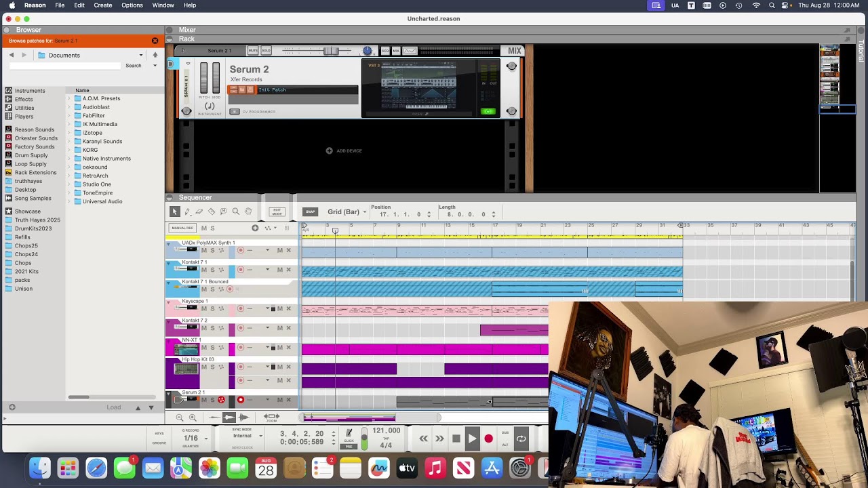868x488 pixels.
Task: Toggle metronome Pre count button
Action: 349,447
